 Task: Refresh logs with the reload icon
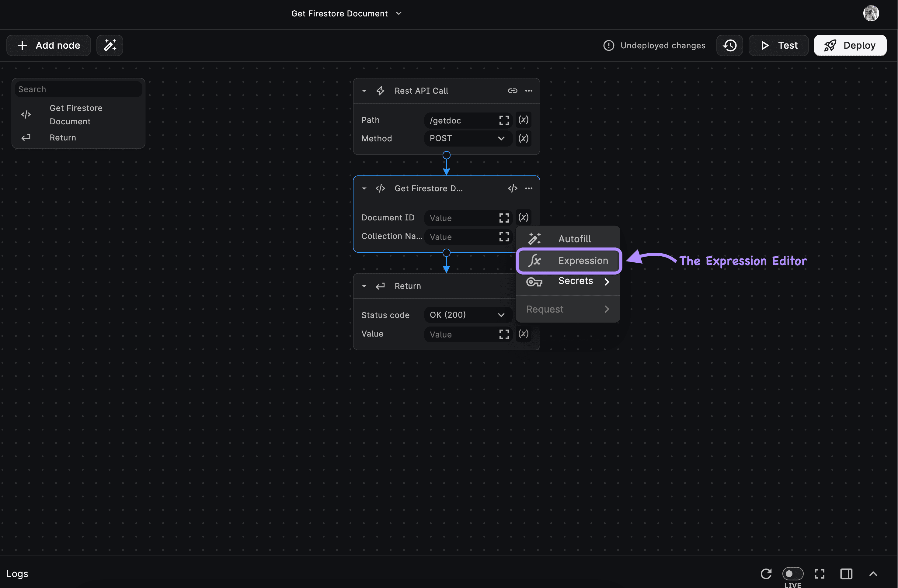coord(766,574)
